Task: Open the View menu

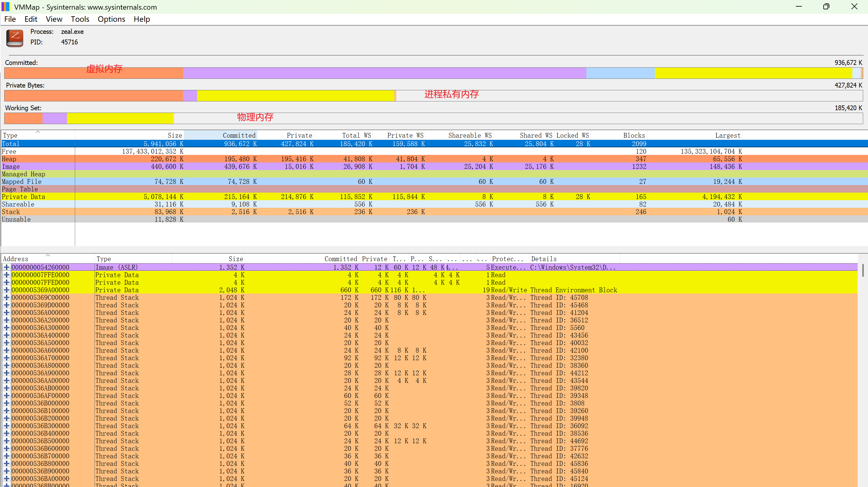Action: [x=54, y=19]
